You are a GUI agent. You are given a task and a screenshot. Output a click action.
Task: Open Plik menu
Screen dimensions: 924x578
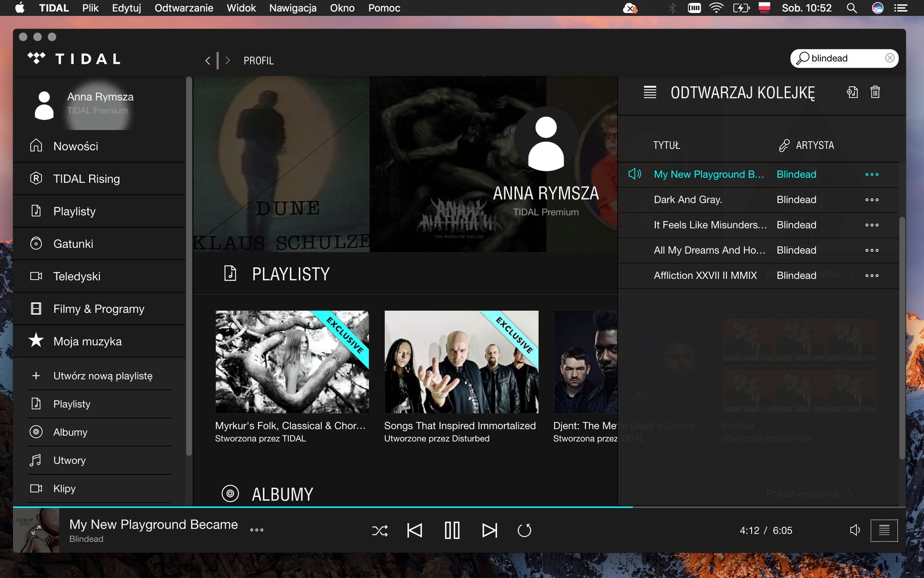pos(90,8)
